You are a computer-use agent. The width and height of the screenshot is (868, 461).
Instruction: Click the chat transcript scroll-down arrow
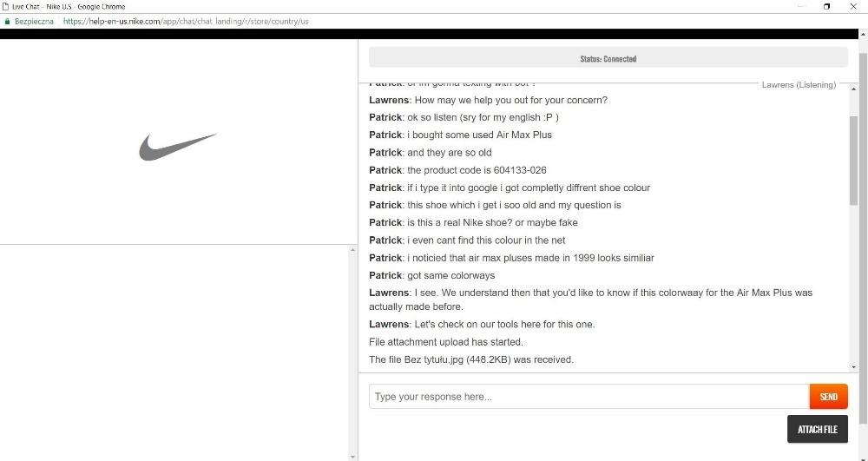(x=853, y=367)
